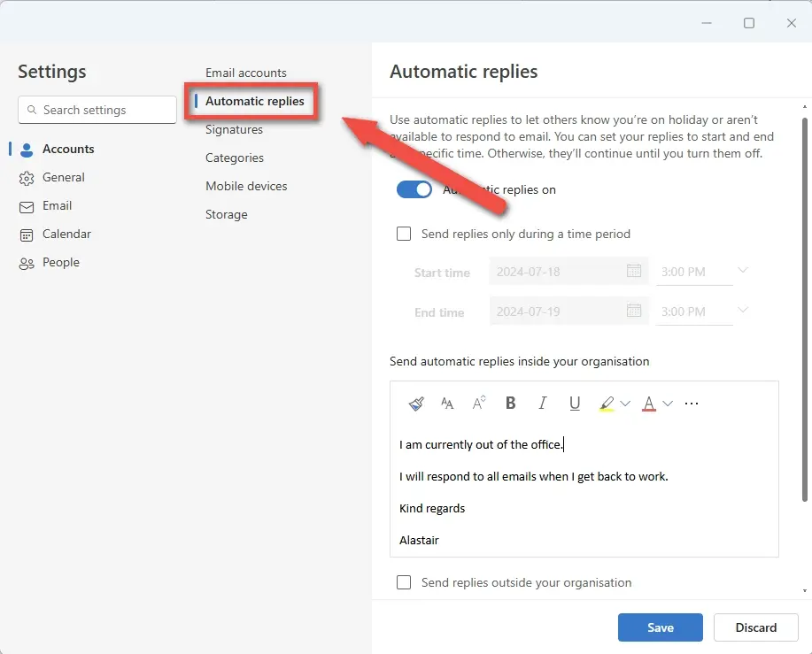Turn off the Automatic replies toggle
The image size is (812, 654).
[414, 189]
